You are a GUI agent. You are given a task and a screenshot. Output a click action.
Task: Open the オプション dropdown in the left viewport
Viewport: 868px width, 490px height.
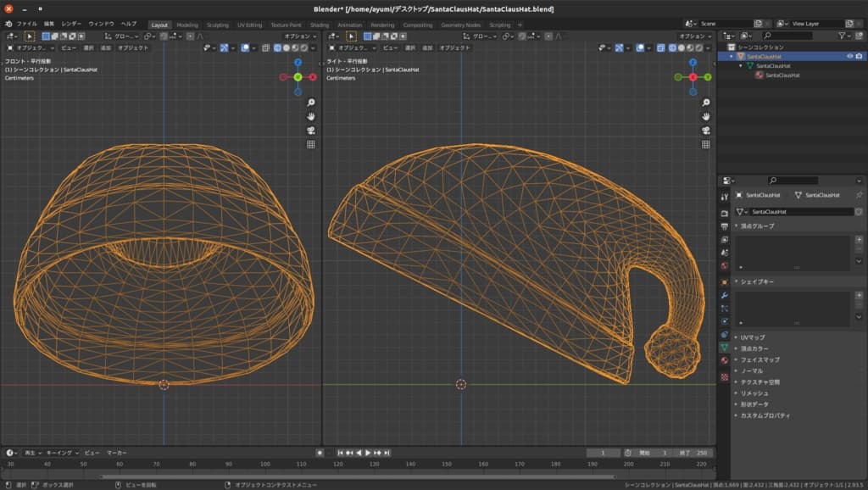click(299, 36)
